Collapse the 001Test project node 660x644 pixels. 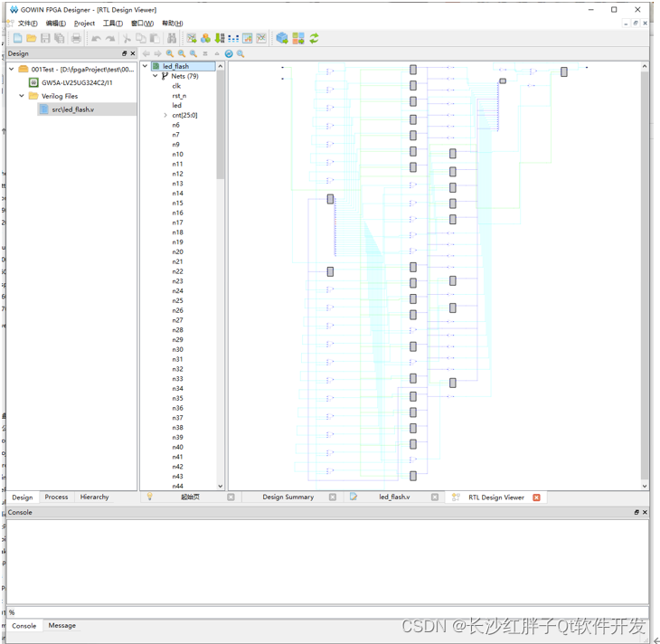point(12,69)
